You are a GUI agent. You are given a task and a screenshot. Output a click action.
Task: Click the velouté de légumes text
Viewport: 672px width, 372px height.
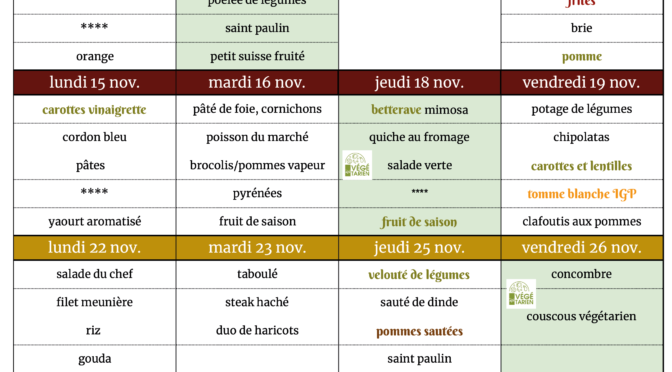(419, 275)
